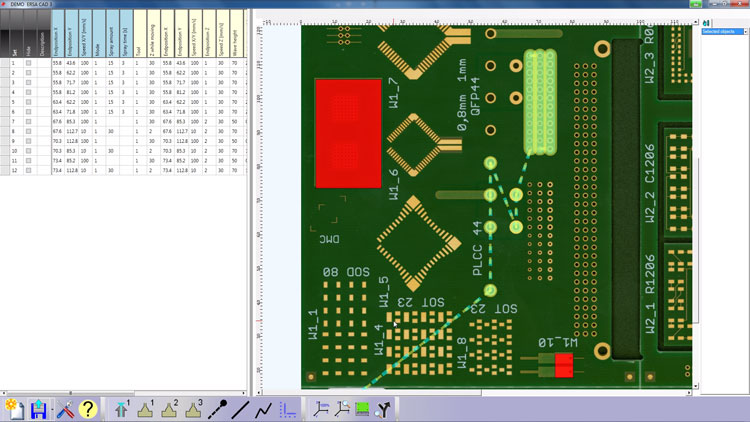Click the New file icon

tap(14, 409)
